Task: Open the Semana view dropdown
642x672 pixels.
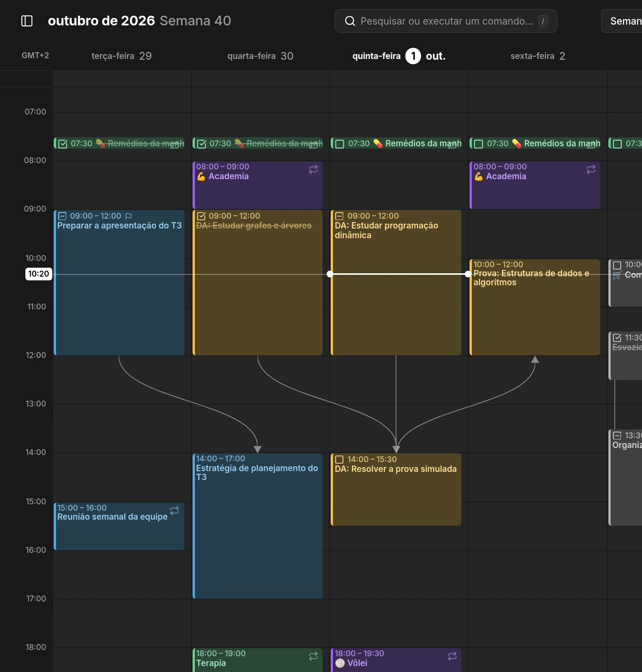Action: coord(622,21)
